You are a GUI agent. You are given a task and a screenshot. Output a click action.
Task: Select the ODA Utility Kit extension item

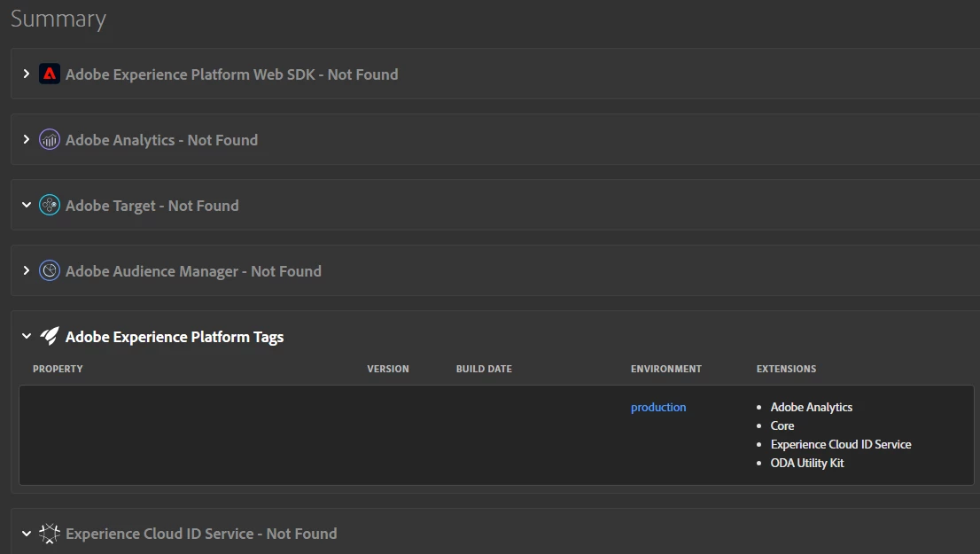point(807,464)
